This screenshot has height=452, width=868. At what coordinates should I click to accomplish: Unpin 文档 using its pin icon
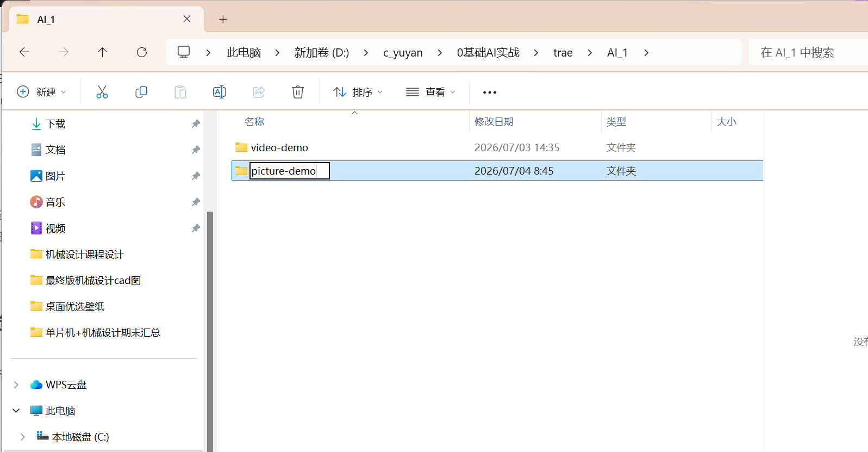[x=196, y=150]
